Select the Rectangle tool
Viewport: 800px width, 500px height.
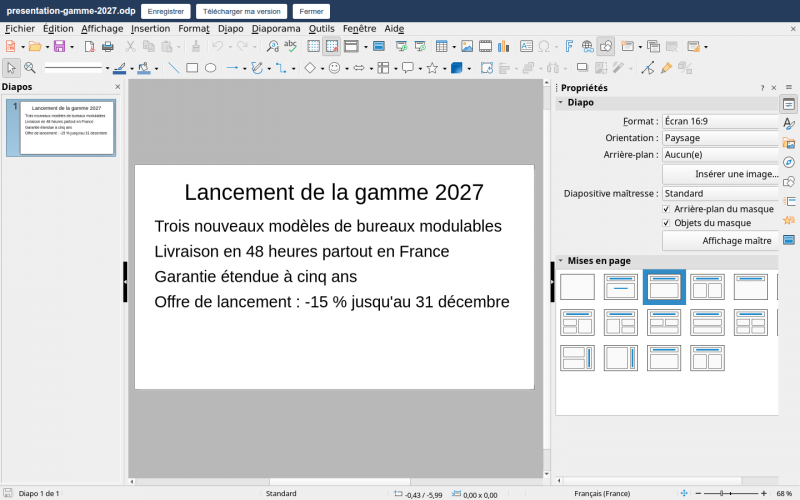192,68
